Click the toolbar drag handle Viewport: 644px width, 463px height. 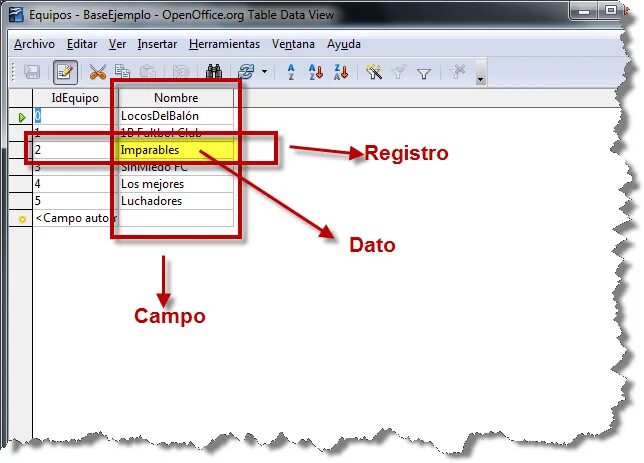click(x=14, y=72)
